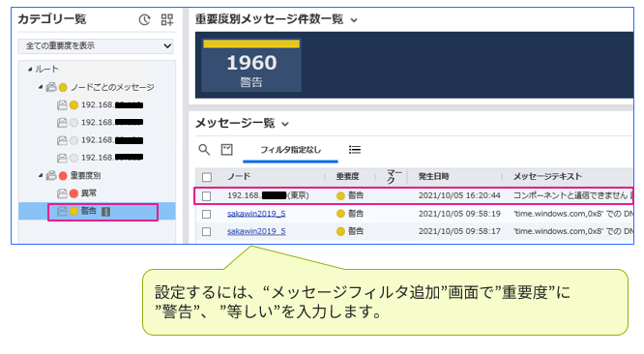Click the clock history icon in category header
This screenshot has height=354, width=644.
pos(145,19)
